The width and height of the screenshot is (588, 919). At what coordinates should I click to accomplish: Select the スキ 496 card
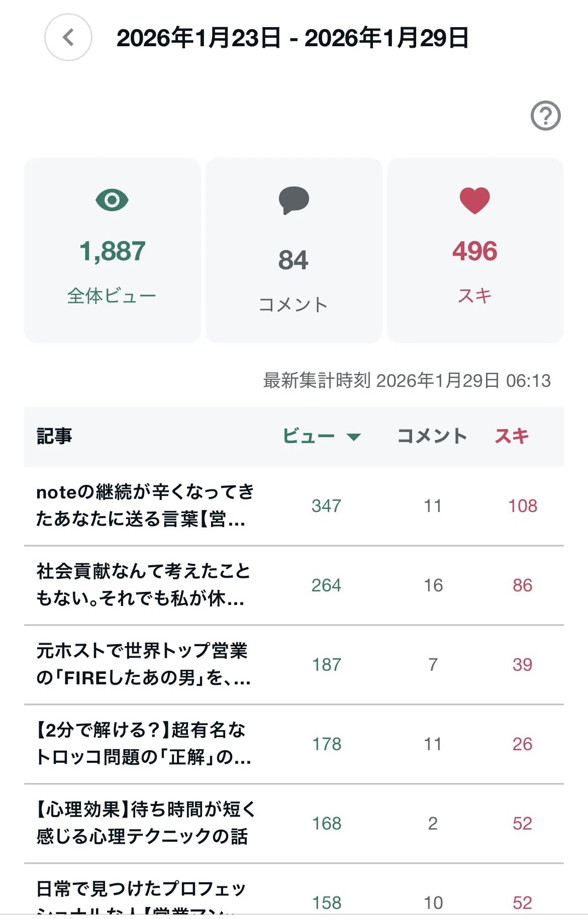pos(475,250)
